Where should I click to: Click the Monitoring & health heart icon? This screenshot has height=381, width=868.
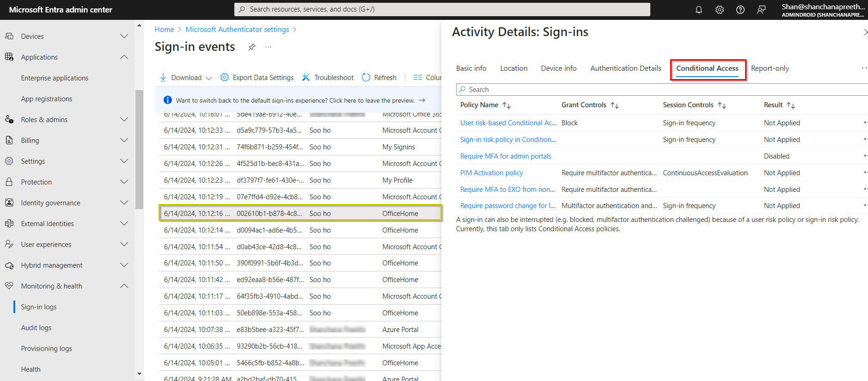[x=9, y=286]
